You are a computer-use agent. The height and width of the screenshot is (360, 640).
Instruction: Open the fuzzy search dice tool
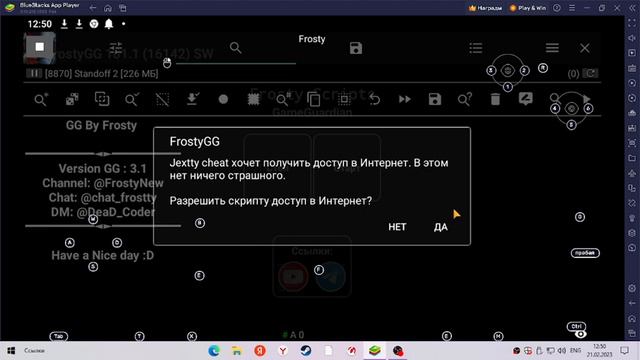click(72, 99)
